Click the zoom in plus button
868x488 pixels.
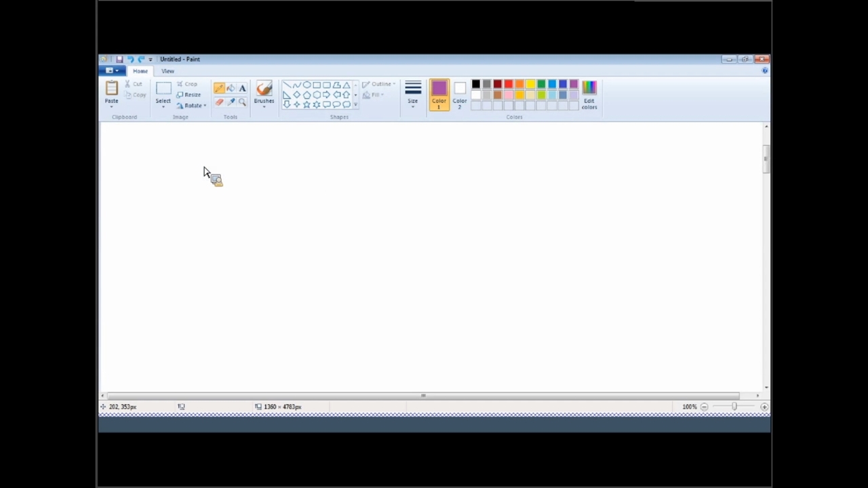coord(764,407)
